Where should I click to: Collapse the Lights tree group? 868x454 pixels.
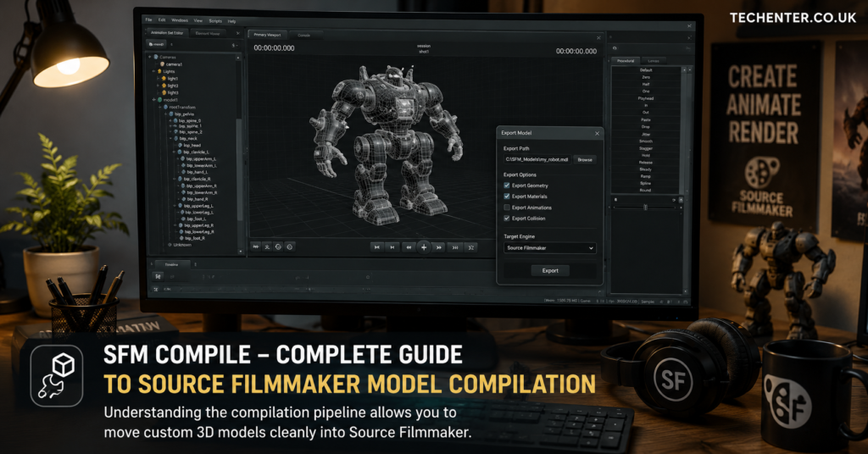153,71
